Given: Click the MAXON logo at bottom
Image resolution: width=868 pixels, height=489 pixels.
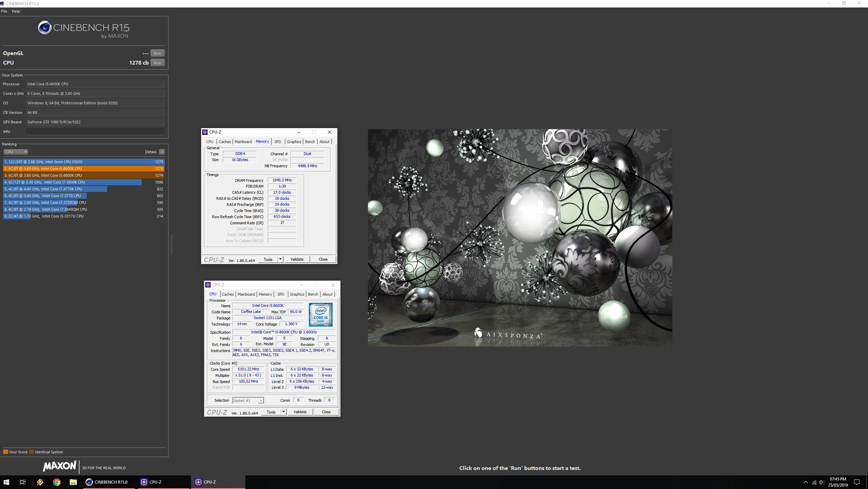Looking at the screenshot, I should pyautogui.click(x=59, y=466).
